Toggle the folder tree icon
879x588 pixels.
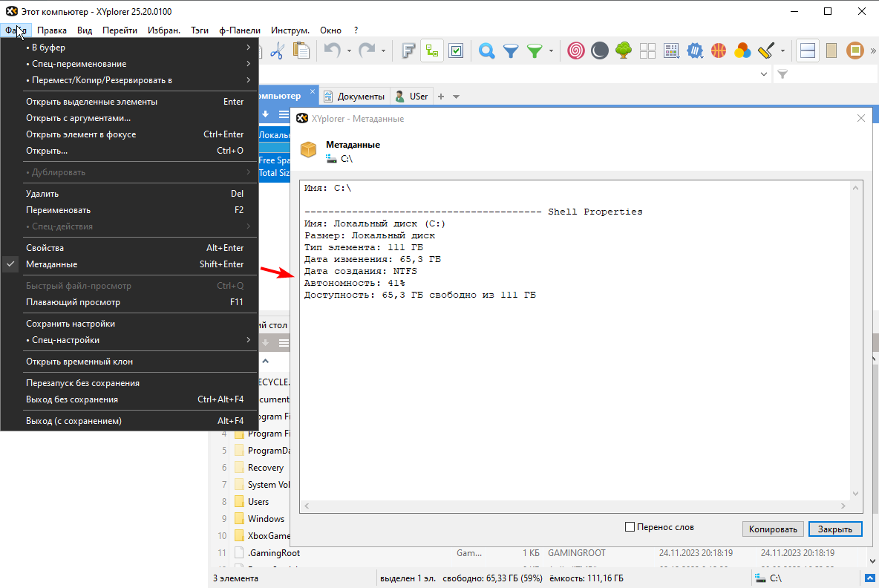[432, 51]
